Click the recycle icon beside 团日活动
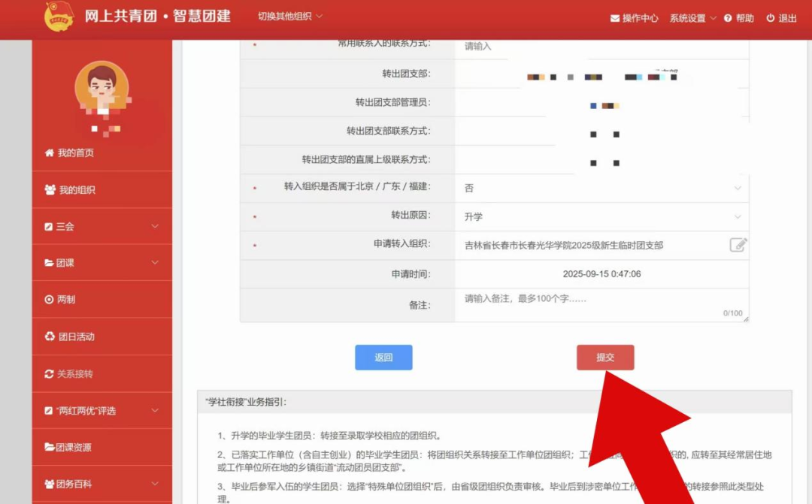 50,337
